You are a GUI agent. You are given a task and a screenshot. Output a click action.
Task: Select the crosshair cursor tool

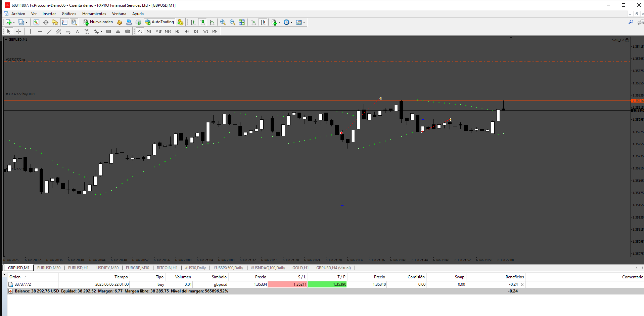pyautogui.click(x=18, y=31)
